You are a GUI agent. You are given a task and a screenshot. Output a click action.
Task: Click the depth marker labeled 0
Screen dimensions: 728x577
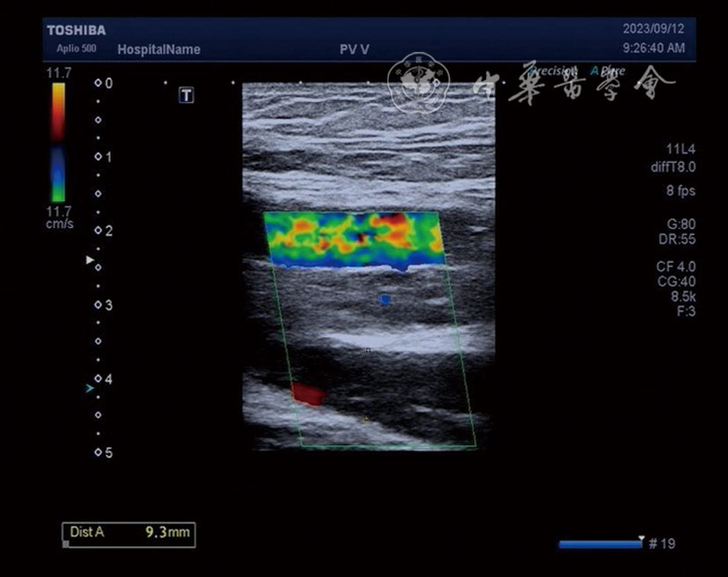click(x=103, y=84)
